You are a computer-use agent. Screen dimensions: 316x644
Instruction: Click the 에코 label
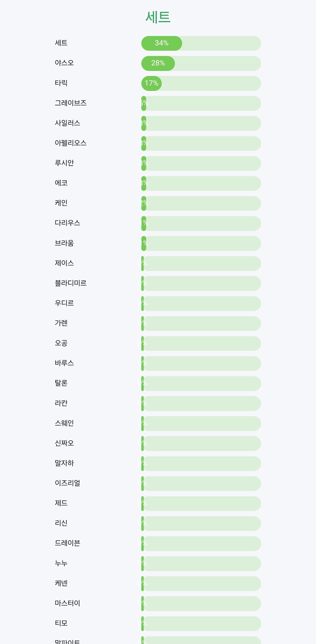coord(61,183)
